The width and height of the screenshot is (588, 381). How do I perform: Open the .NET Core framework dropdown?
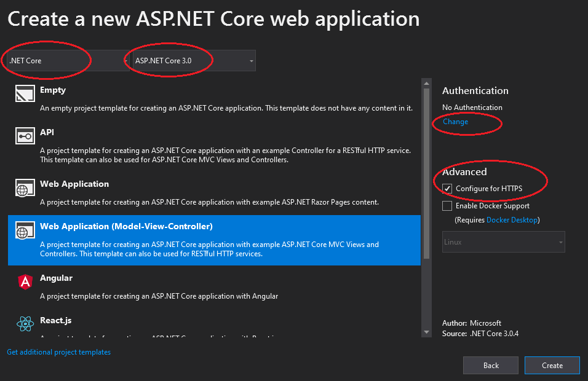(x=68, y=61)
